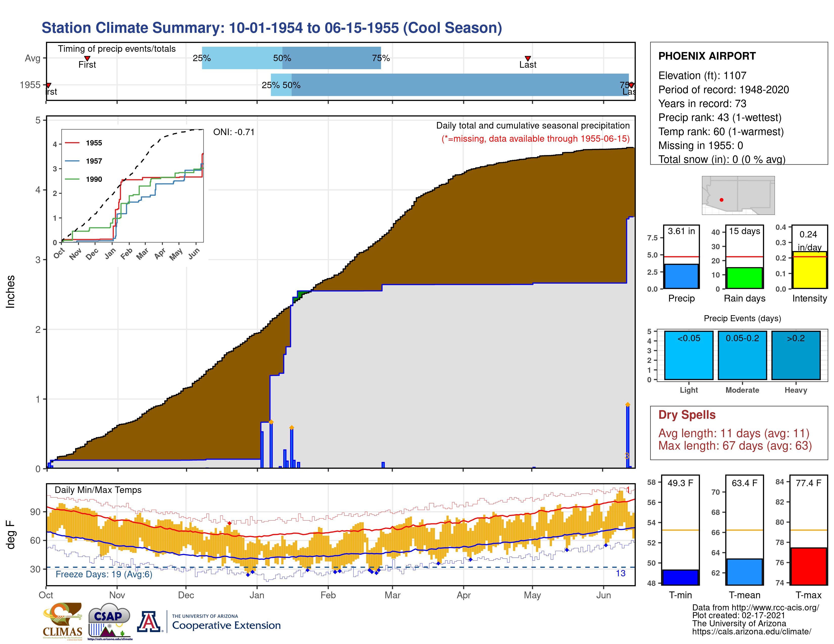Click the Elevation (ft): 1107 line
This screenshot has height=644, width=834.
[702, 76]
